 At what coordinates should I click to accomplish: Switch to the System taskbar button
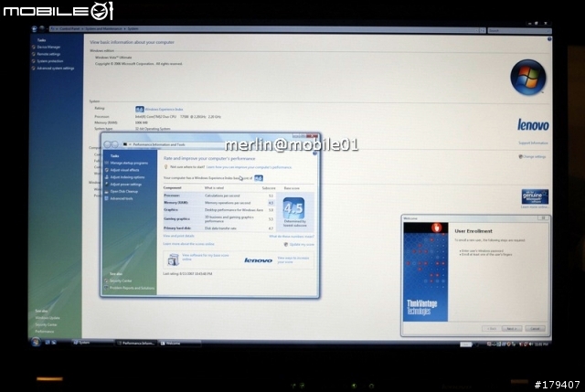click(x=91, y=343)
